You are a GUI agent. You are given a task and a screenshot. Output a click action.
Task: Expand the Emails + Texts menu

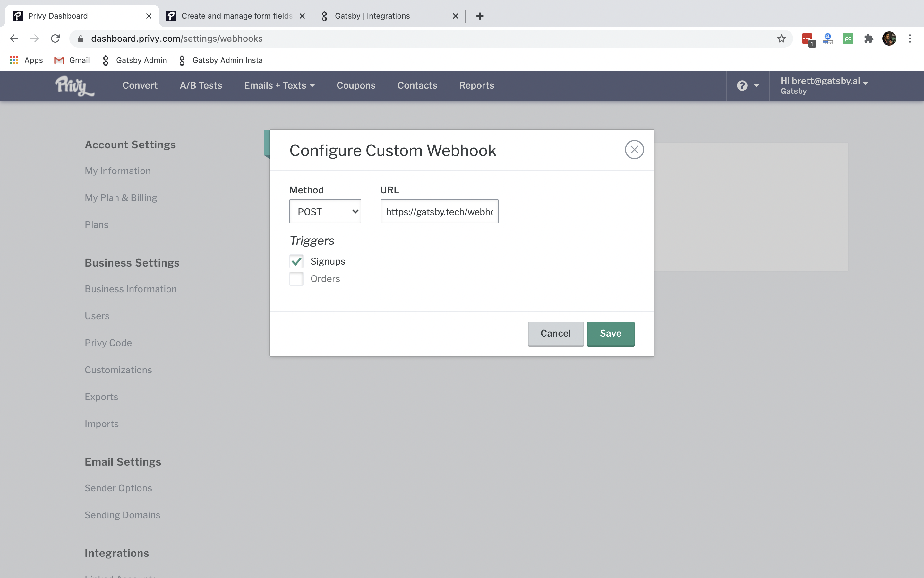(279, 86)
